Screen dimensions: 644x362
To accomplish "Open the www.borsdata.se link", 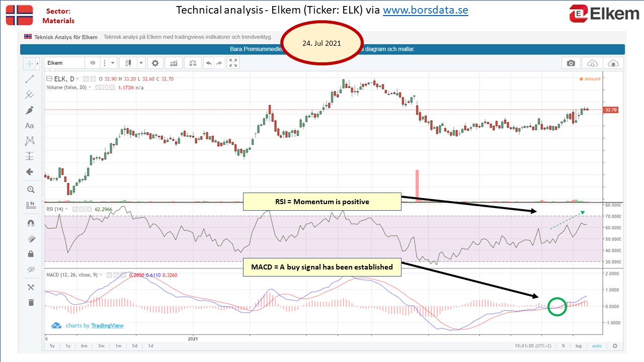I will point(426,10).
